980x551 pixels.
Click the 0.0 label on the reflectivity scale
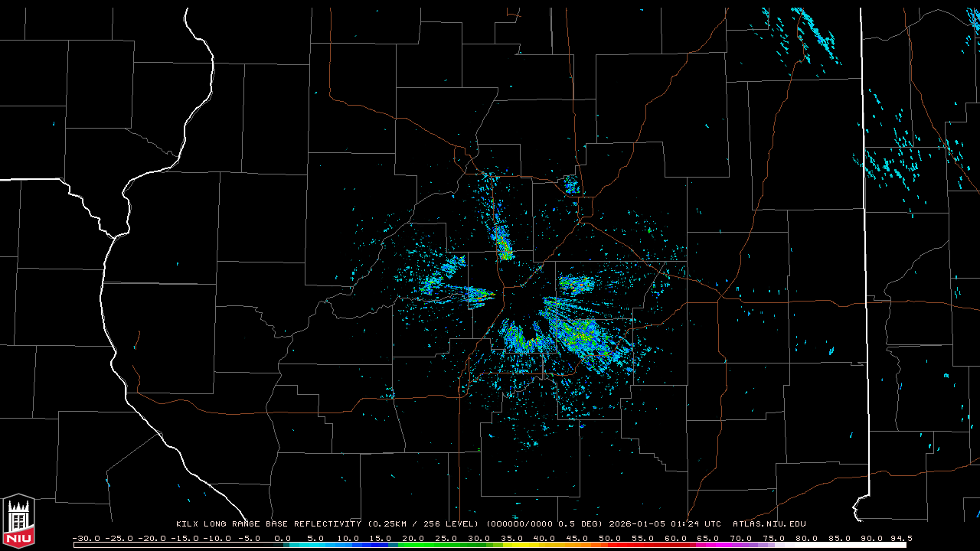[x=283, y=538]
